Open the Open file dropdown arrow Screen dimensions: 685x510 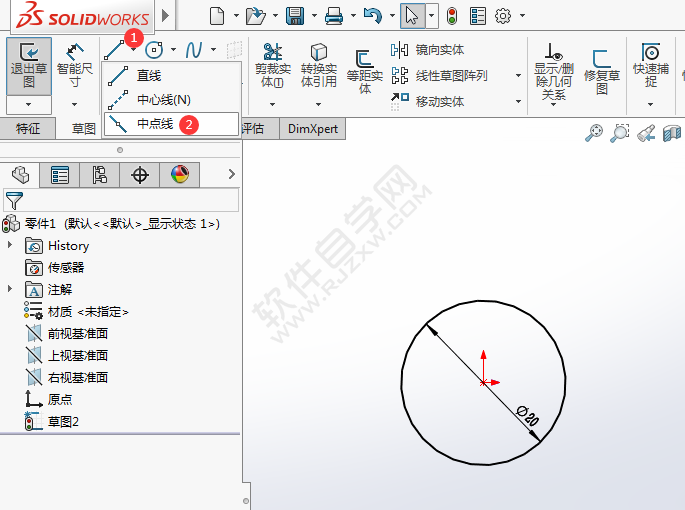click(275, 16)
